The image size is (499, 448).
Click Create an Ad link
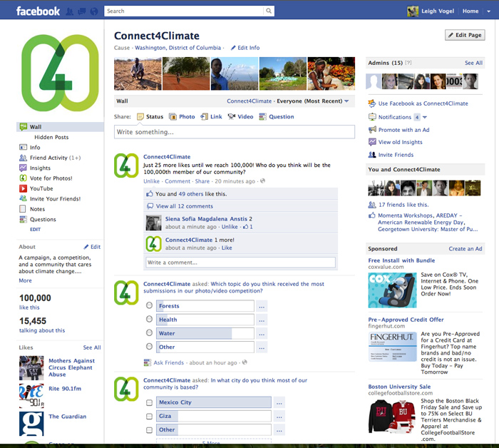465,249
